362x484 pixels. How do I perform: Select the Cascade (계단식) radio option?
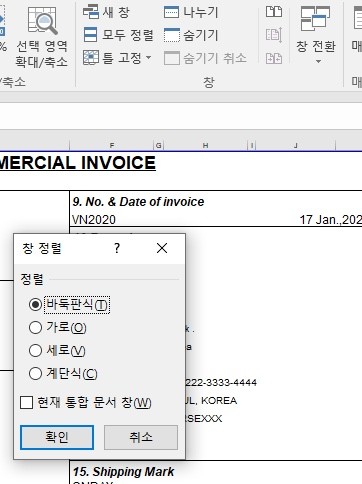(x=35, y=374)
